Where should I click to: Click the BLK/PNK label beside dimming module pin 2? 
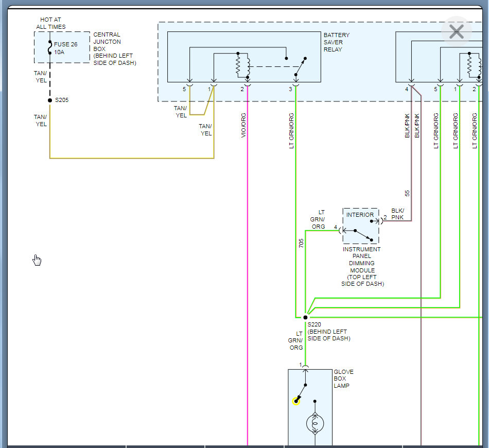click(x=398, y=214)
